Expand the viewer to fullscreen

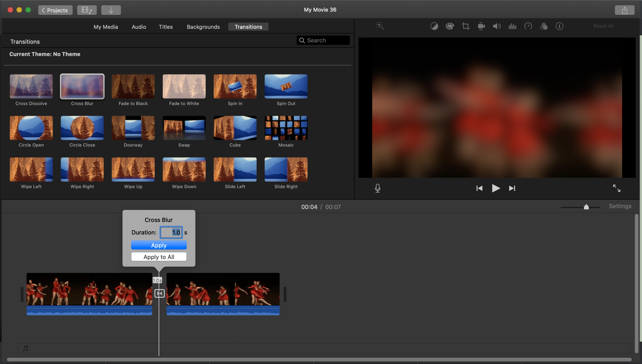coord(617,188)
